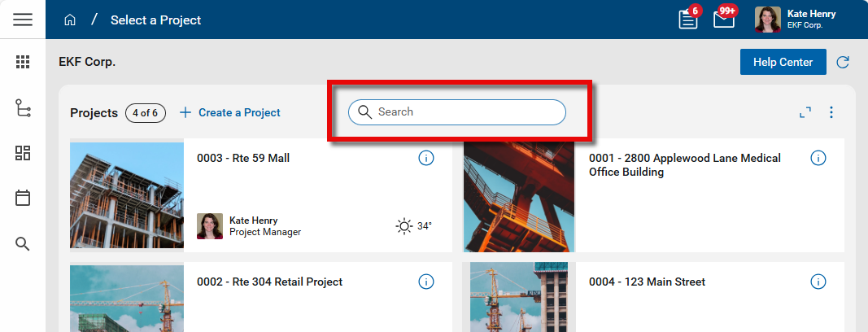Viewport: 868px width, 332px height.
Task: Expand the Projects panel to full screen
Action: (805, 112)
